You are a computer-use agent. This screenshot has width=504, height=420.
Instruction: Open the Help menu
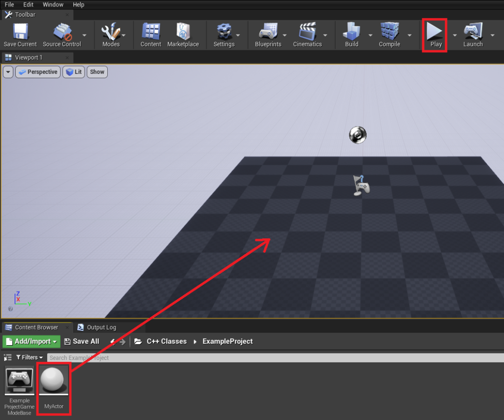pos(78,4)
